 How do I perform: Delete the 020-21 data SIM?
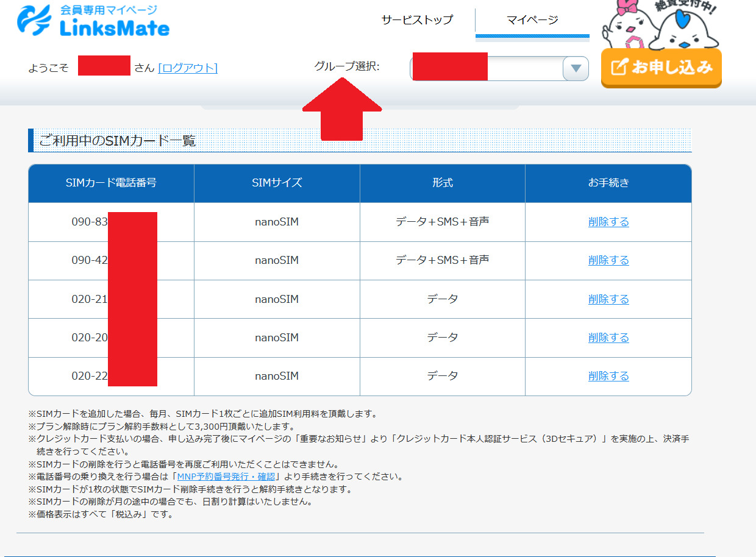[x=608, y=299]
